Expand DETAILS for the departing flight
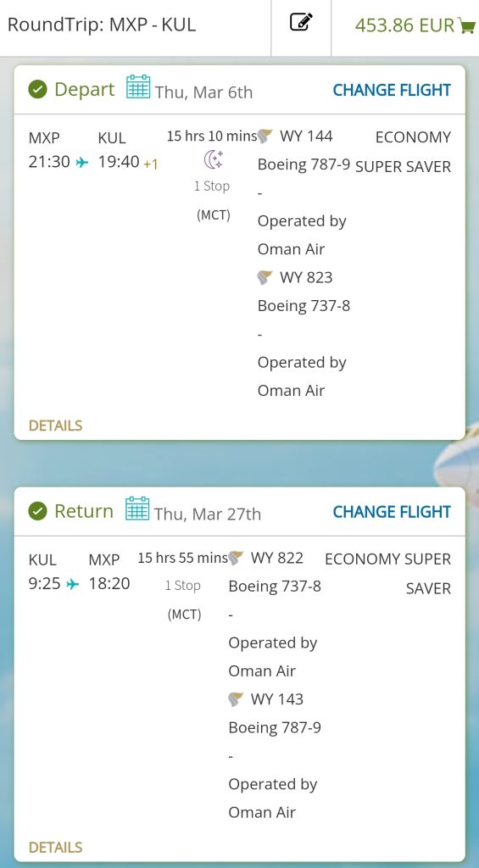The image size is (479, 868). click(x=55, y=426)
